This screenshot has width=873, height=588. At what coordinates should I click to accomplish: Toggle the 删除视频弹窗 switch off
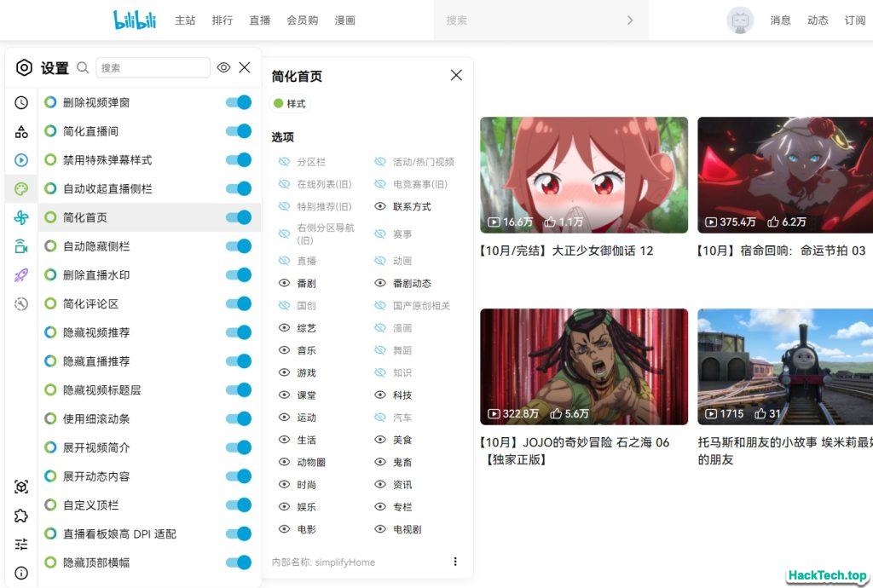(x=239, y=102)
